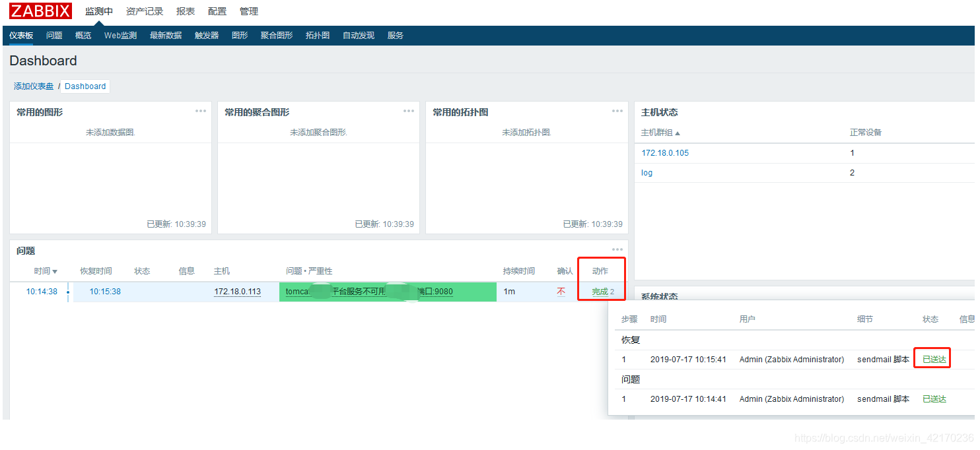Open the 配置 top menu
The image size is (980, 450).
tap(217, 11)
